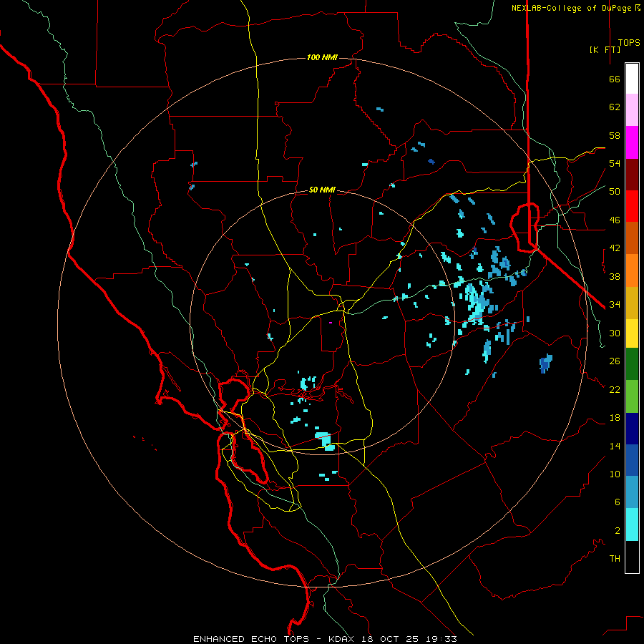Pick the gold legend color block
Viewport: 644px width, 644px height.
[632, 303]
